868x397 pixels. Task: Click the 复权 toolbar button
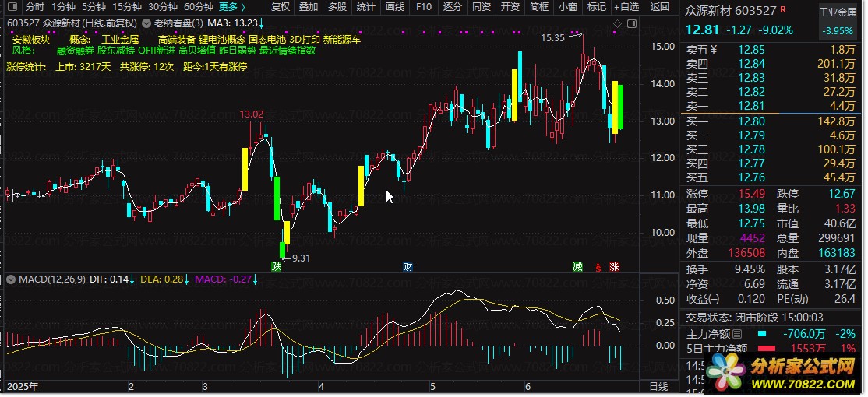pyautogui.click(x=281, y=7)
